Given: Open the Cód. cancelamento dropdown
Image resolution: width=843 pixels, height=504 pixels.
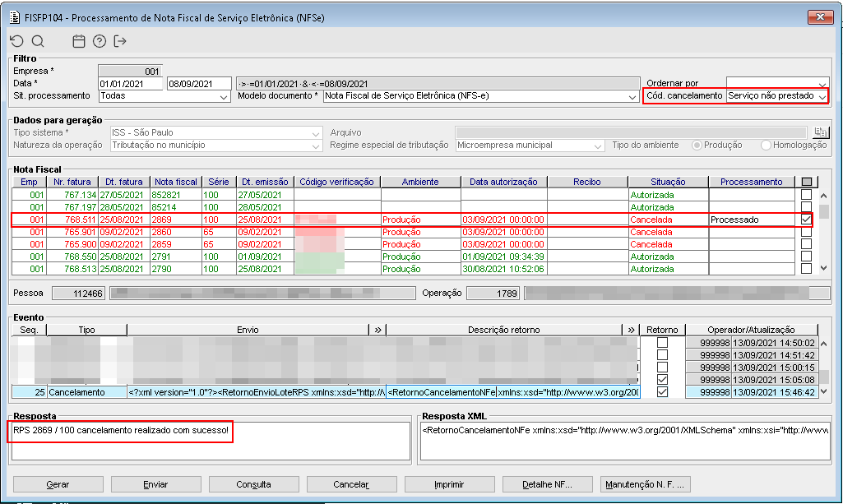Looking at the screenshot, I should [x=822, y=96].
